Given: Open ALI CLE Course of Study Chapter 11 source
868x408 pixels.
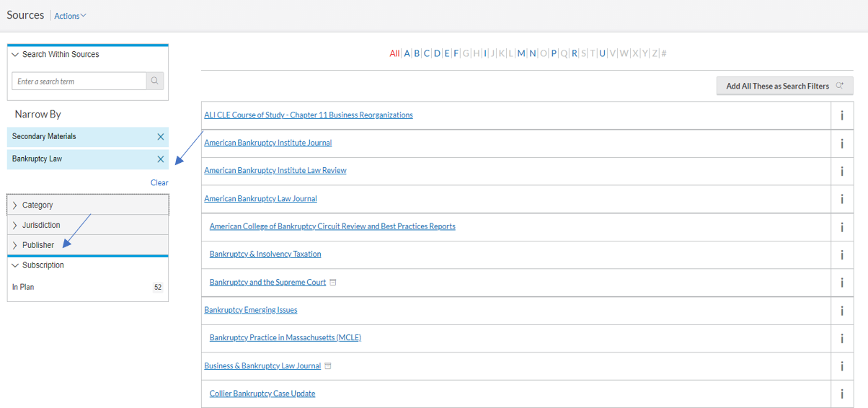Looking at the screenshot, I should click(309, 115).
